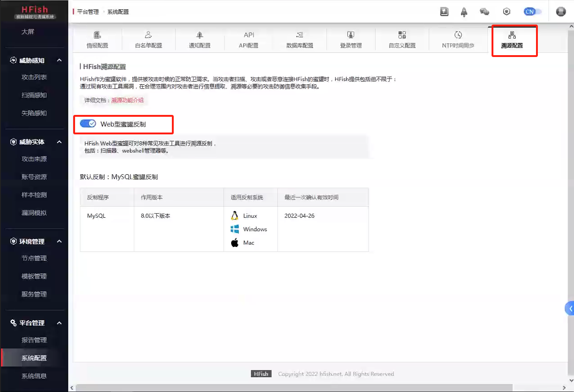Click the HFish footer badge

tap(261, 374)
